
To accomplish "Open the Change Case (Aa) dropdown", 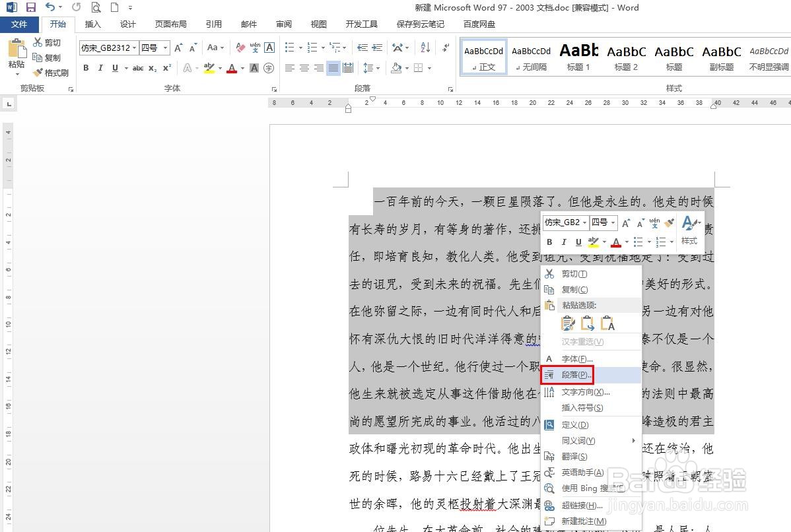I will [x=215, y=48].
